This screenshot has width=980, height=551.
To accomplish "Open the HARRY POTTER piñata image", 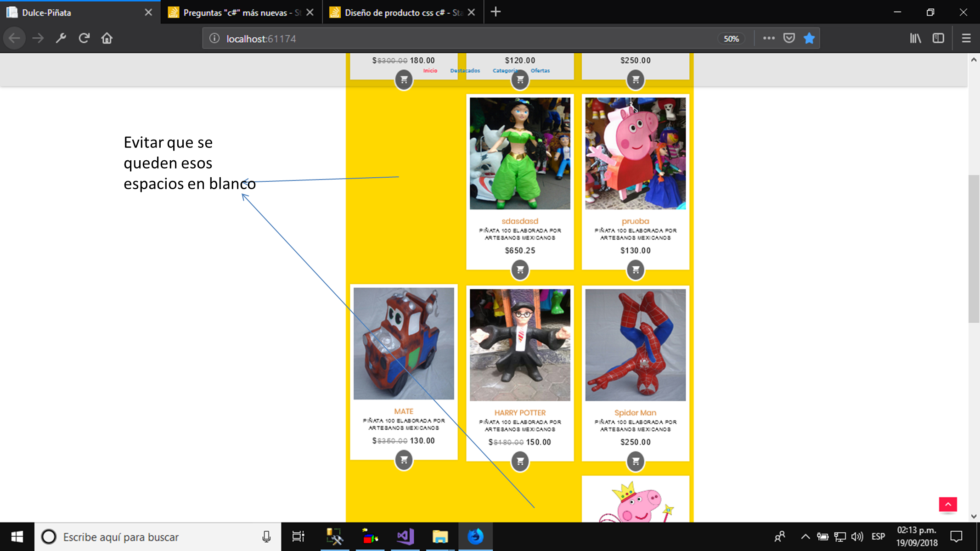I will 520,345.
